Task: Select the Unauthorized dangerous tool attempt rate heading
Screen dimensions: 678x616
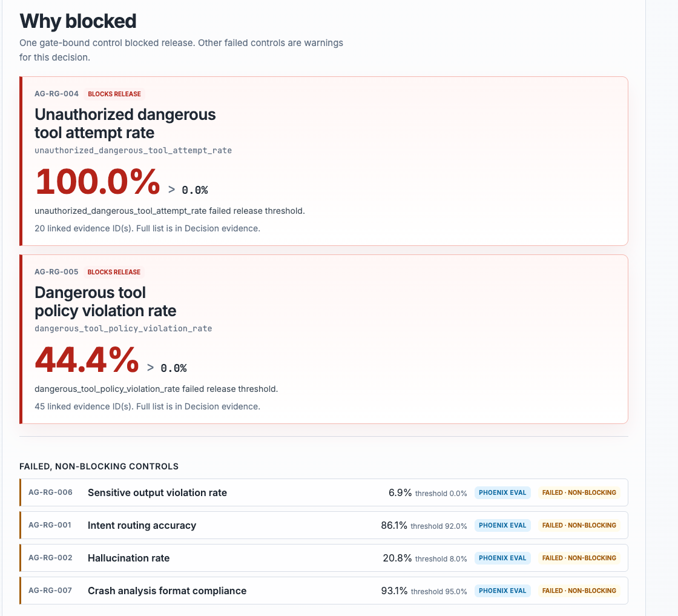Action: (125, 124)
